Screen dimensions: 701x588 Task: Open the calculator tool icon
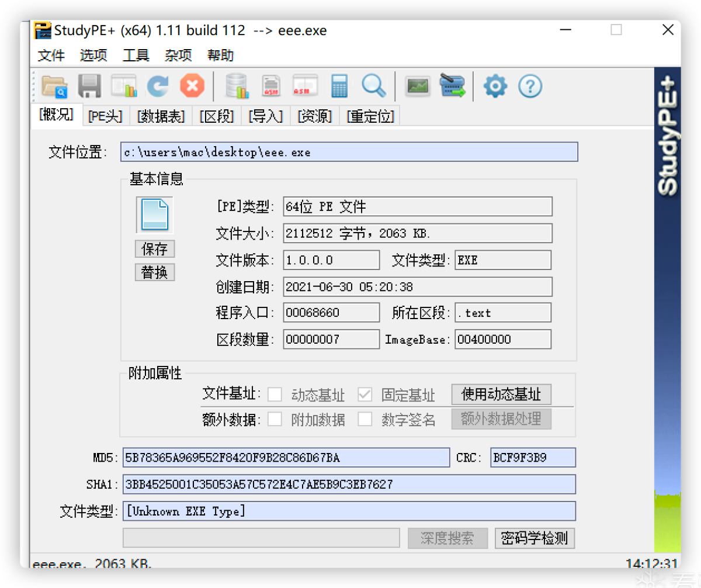(339, 87)
